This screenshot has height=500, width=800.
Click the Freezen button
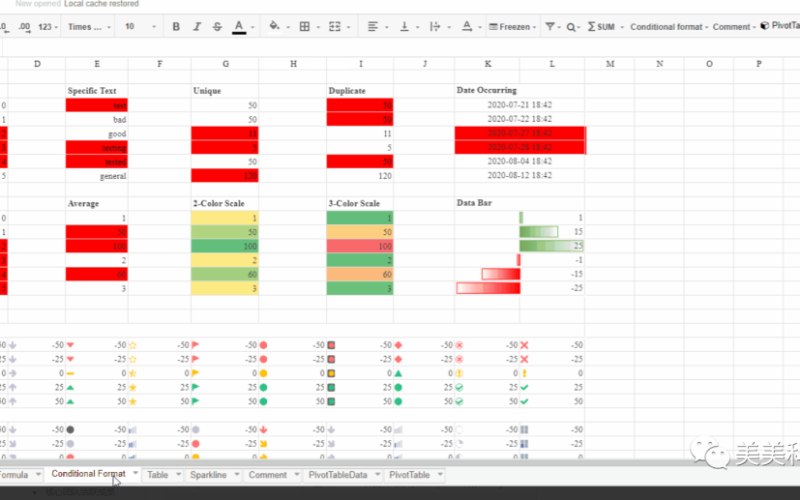[509, 27]
